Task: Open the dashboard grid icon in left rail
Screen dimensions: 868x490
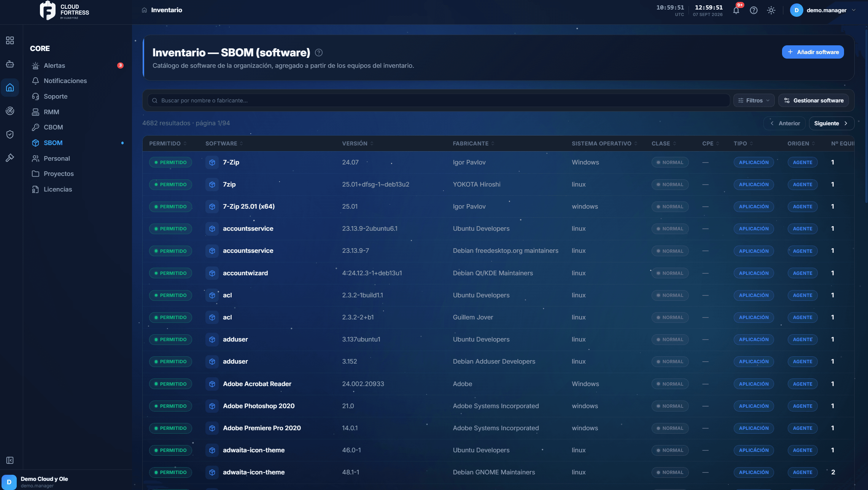Action: click(x=10, y=40)
